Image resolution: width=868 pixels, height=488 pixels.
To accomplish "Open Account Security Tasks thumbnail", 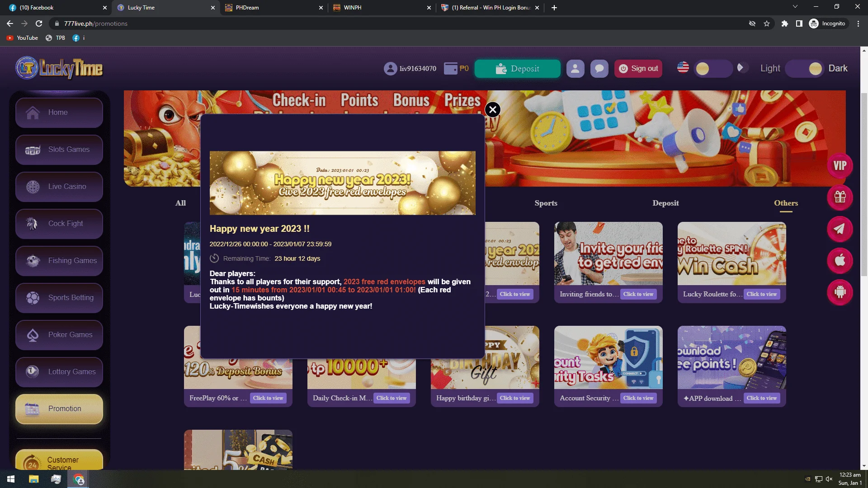I will (609, 357).
